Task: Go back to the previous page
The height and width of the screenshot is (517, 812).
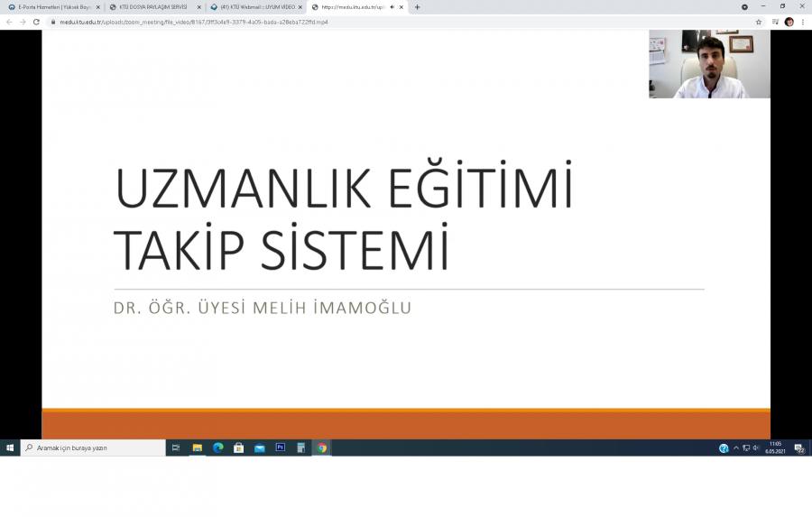Action: (x=10, y=22)
